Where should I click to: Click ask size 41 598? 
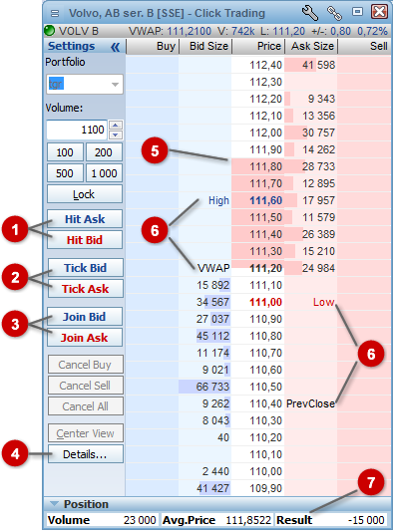click(318, 65)
